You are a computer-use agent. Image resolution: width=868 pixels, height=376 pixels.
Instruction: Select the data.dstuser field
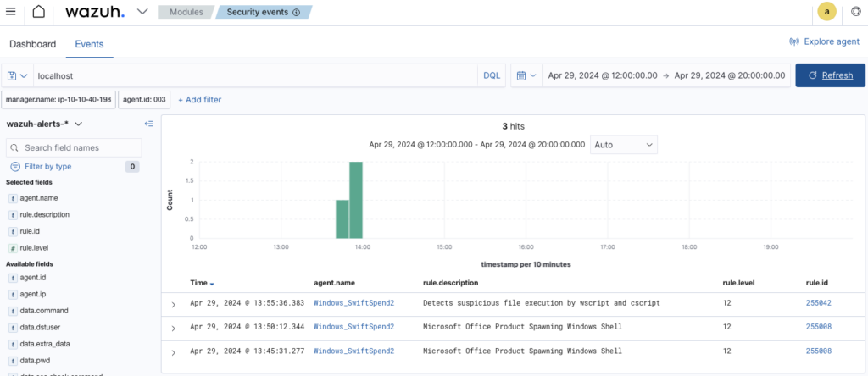point(39,328)
